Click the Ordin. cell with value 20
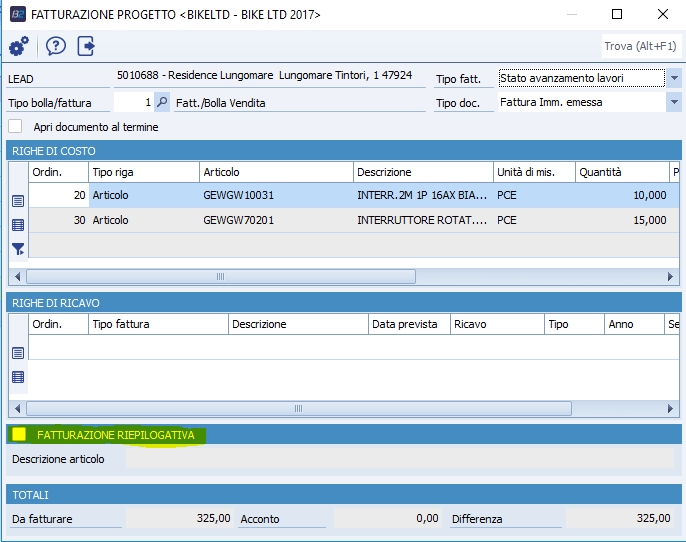This screenshot has width=686, height=542. coord(59,195)
